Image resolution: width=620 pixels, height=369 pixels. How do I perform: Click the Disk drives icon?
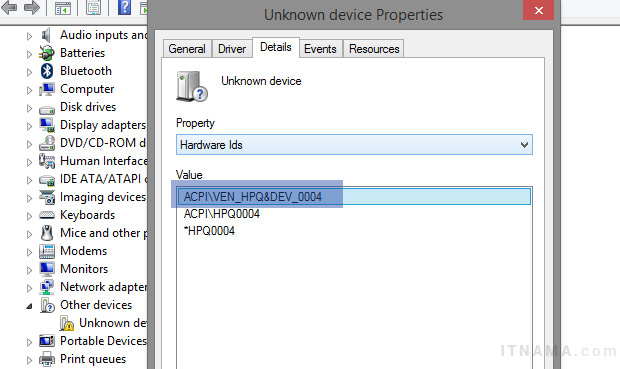pos(47,109)
